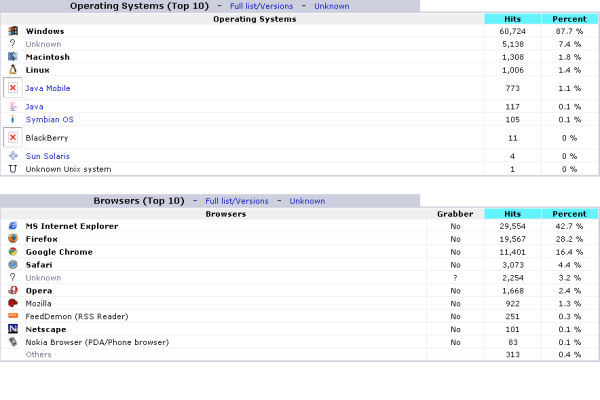This screenshot has width=600, height=400.
Task: Open Full list/Versions for Browsers
Action: [x=237, y=201]
